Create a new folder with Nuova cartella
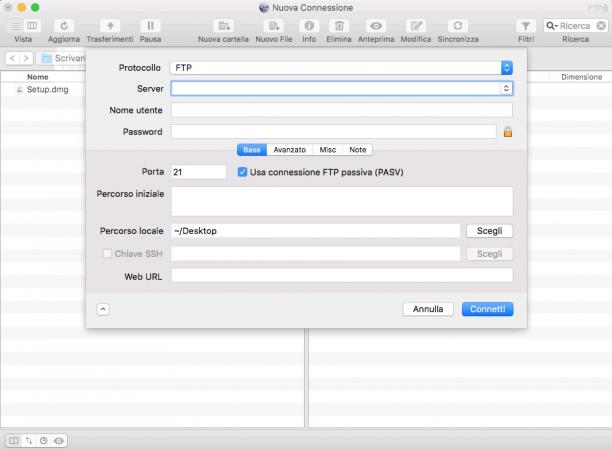This screenshot has height=449, width=612. coord(224,26)
